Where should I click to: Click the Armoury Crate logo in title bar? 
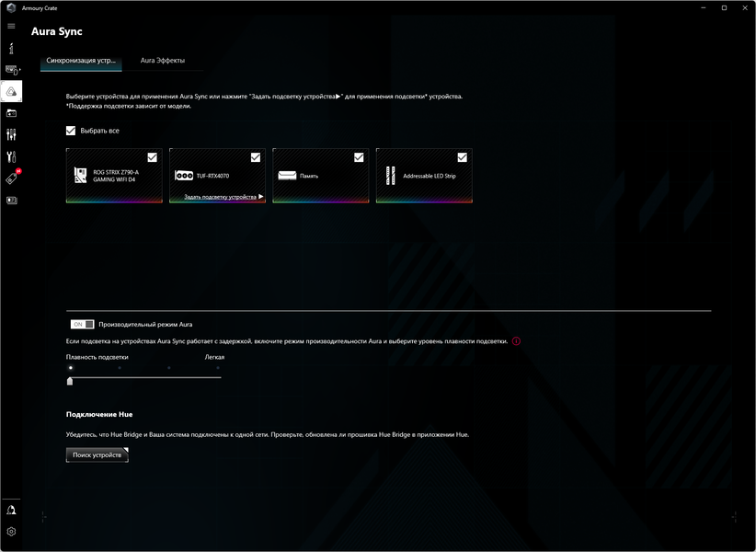pyautogui.click(x=11, y=8)
